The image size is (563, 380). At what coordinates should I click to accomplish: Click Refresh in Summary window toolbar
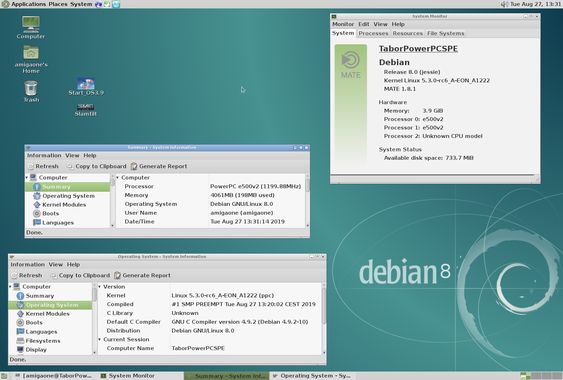coord(43,166)
